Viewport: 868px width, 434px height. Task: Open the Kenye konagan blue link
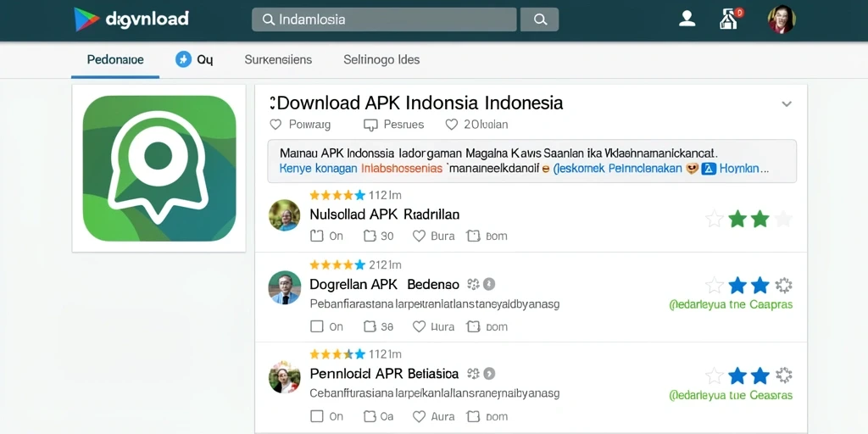(x=319, y=169)
